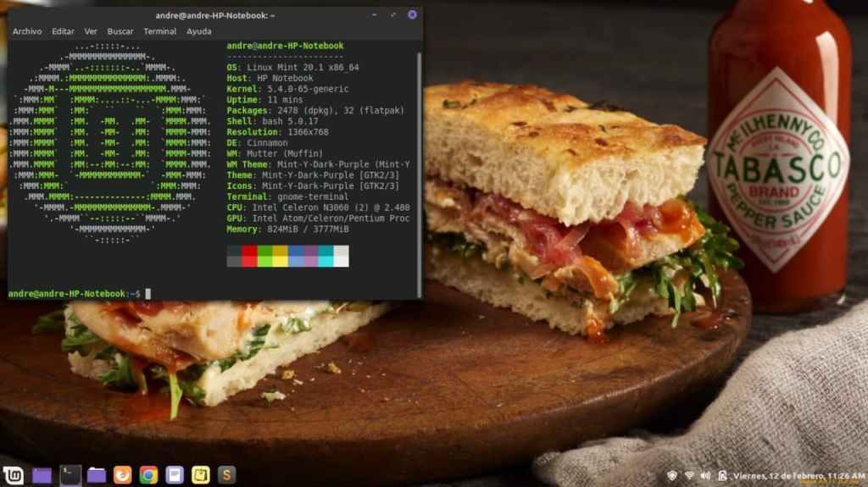The image size is (868, 487).
Task: Click the shield update manager icon
Action: (672, 476)
